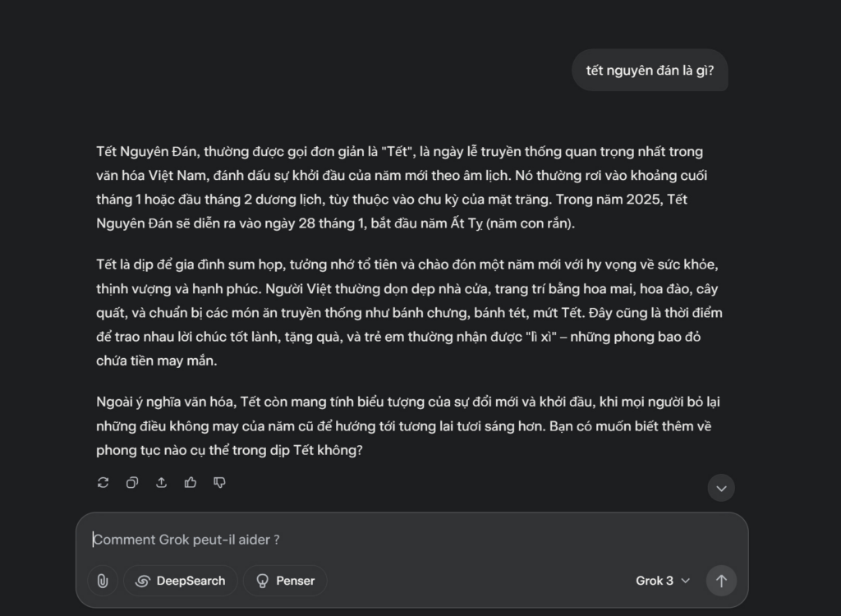
Task: Click the swirl icon in the DeepSearch button
Action: (x=142, y=581)
